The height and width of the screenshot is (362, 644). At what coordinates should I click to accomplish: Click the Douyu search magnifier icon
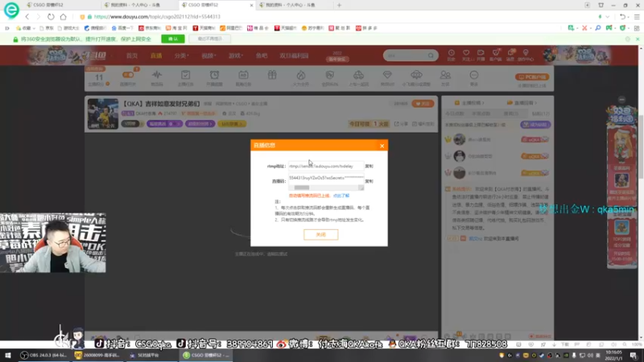431,56
